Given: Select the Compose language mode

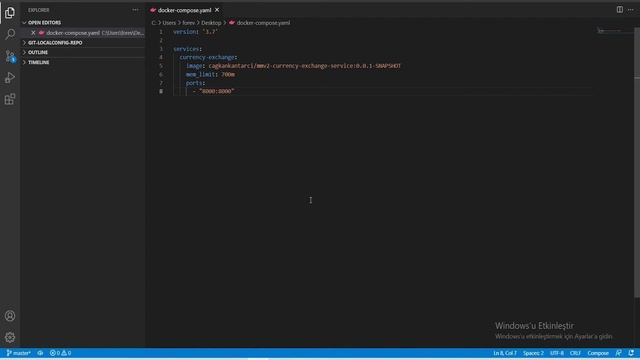Looking at the screenshot, I should click(598, 353).
